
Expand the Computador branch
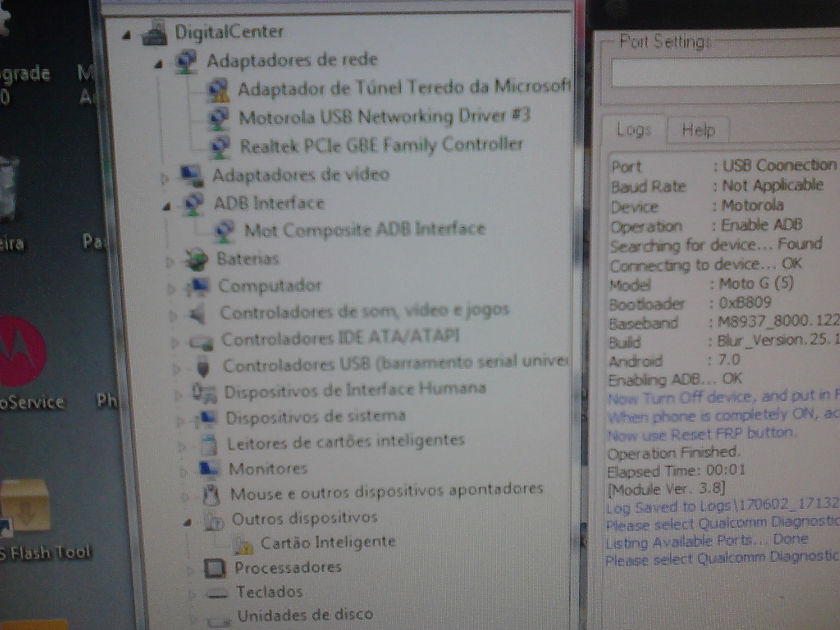172,289
